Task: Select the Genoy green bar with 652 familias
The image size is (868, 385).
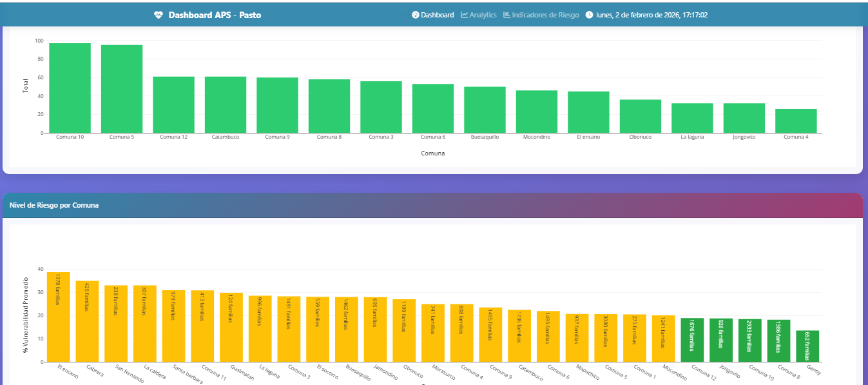Action: (x=807, y=346)
